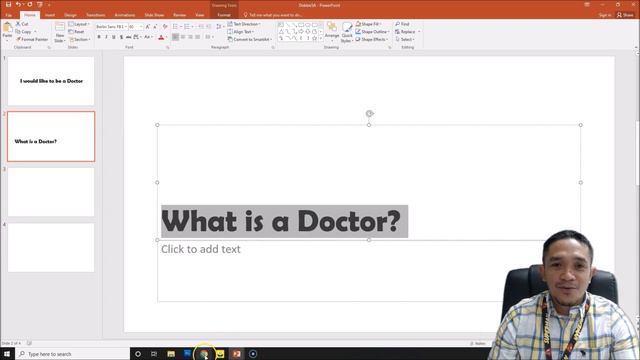Open Quick Styles gallery
The image size is (640, 360).
347,32
